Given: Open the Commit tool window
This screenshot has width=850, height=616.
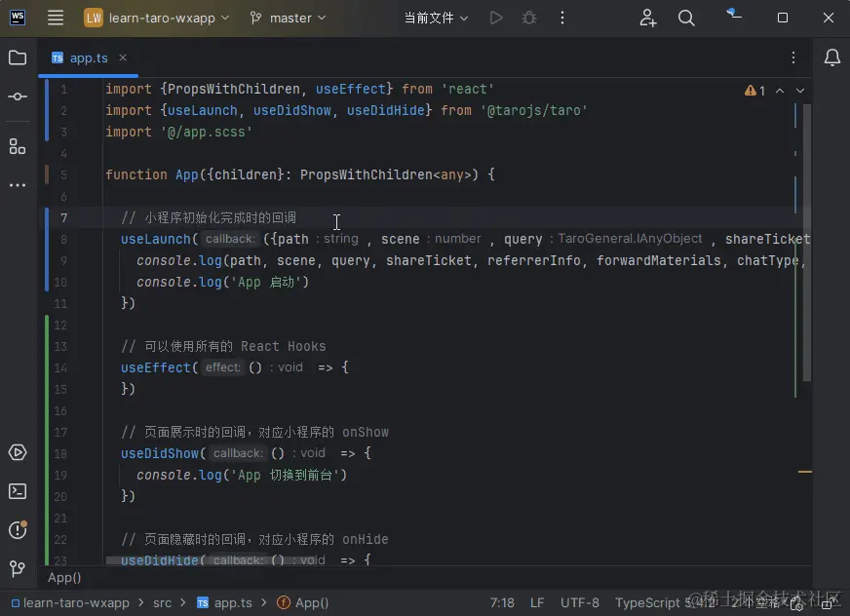Looking at the screenshot, I should [x=18, y=96].
